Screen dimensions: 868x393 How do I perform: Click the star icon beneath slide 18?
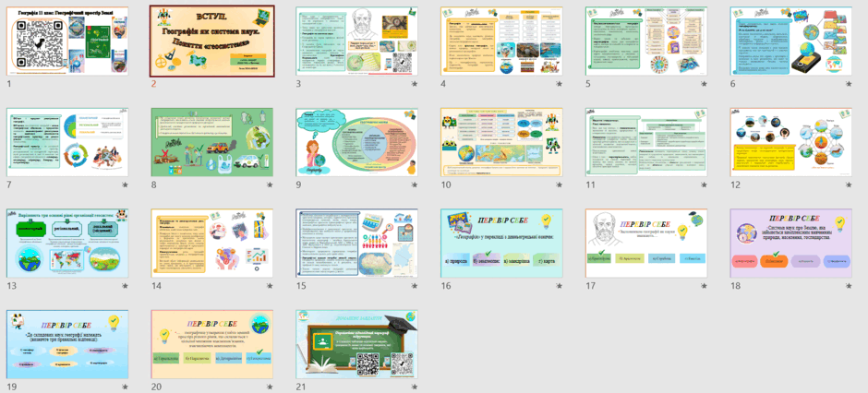coord(849,286)
